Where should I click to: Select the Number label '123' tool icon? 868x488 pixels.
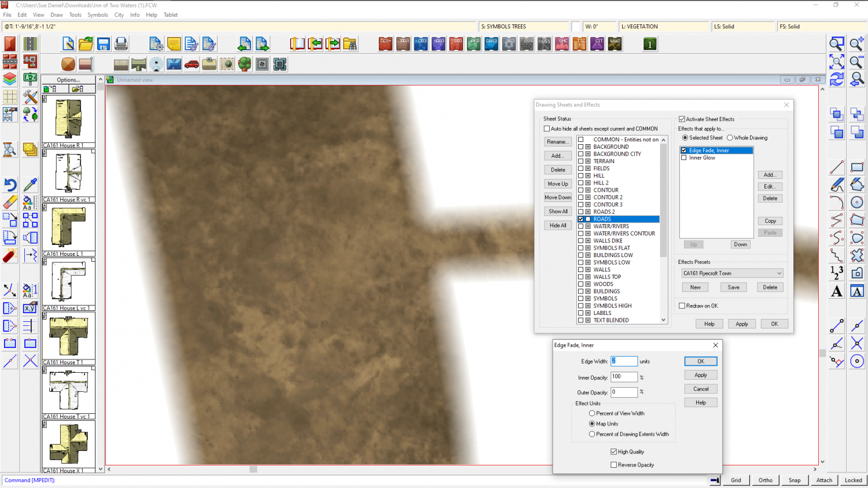coord(837,273)
